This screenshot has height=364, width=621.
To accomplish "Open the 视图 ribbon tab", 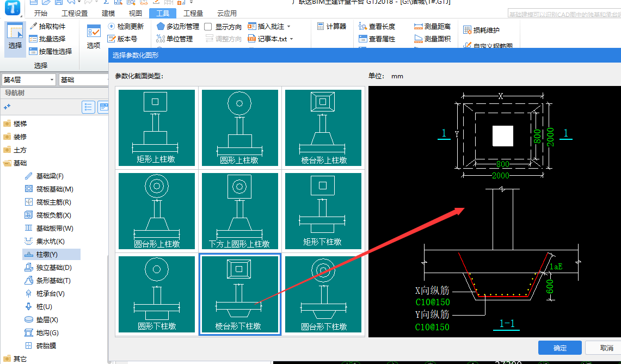I will pos(135,13).
